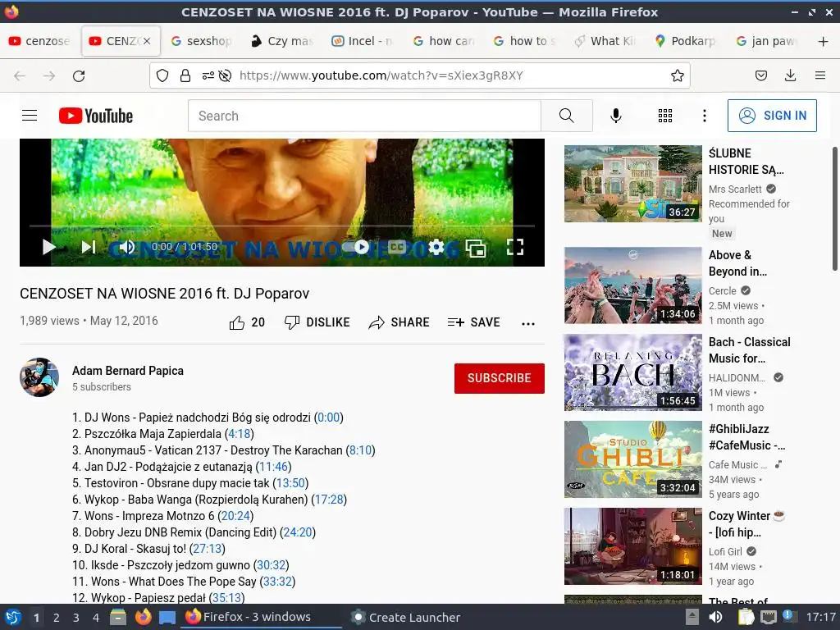Screen dimensions: 840x630
Task: Open the YouTube hamburger guide menu
Action: pos(30,115)
